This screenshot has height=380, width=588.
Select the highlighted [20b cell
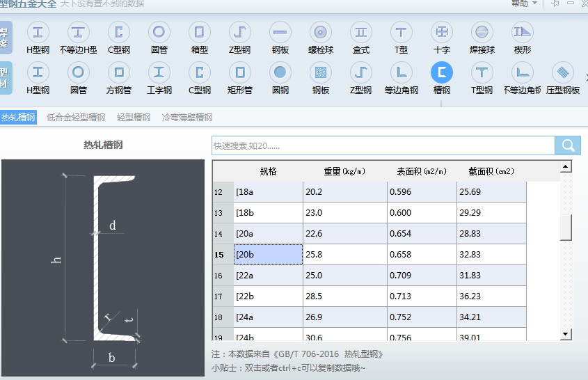(268, 254)
